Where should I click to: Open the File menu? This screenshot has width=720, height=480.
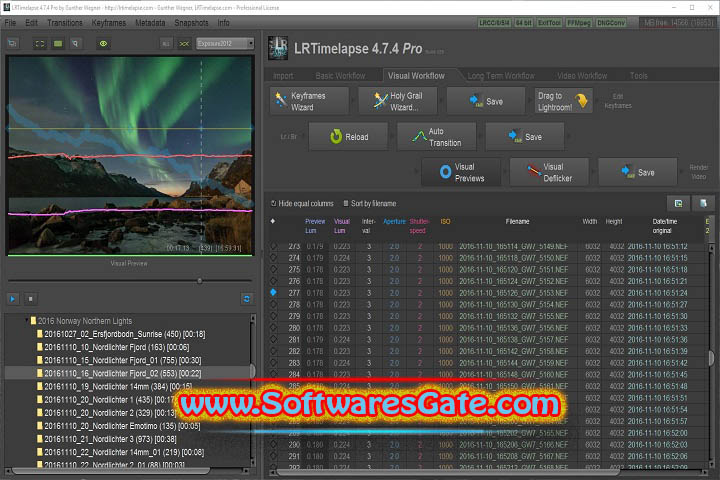pos(10,23)
